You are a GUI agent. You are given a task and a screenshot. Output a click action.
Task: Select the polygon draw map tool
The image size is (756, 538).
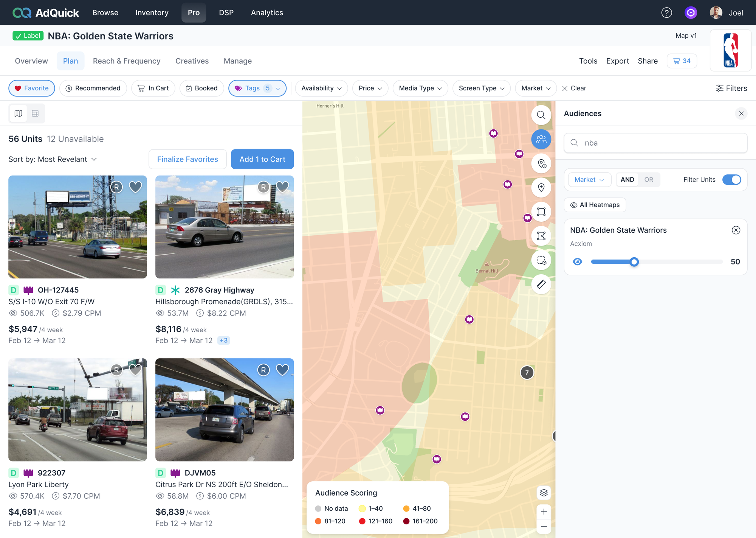pos(541,236)
